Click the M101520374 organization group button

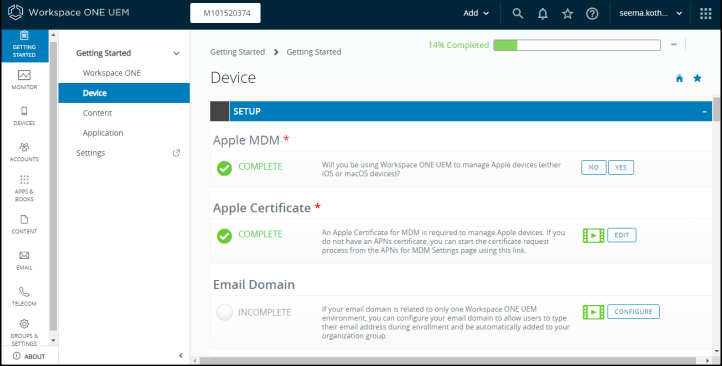225,13
